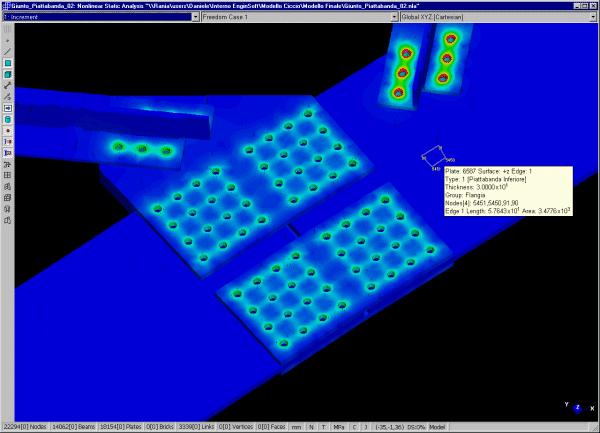
Task: Click the cyan cylinder icon in left toolbar
Action: tap(8, 118)
